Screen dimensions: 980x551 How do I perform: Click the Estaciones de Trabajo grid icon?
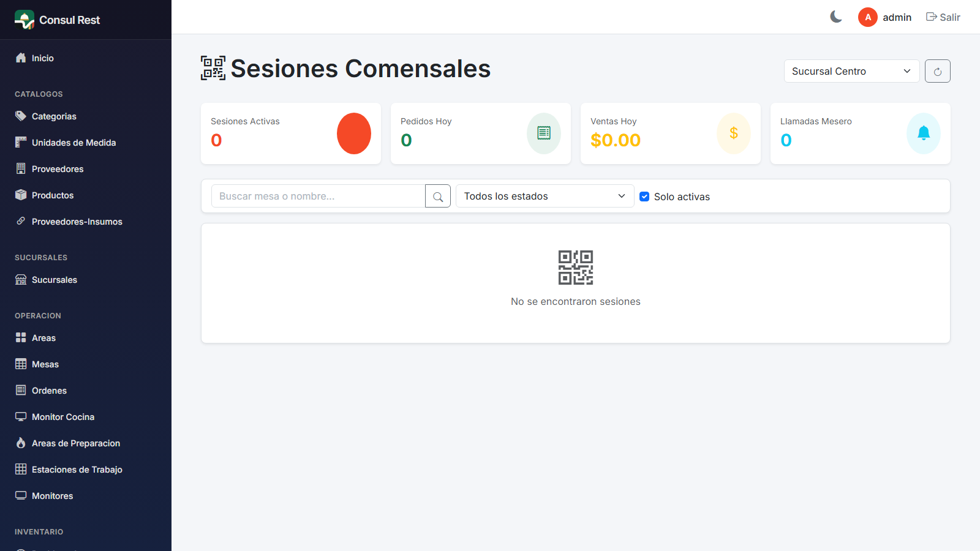21,469
